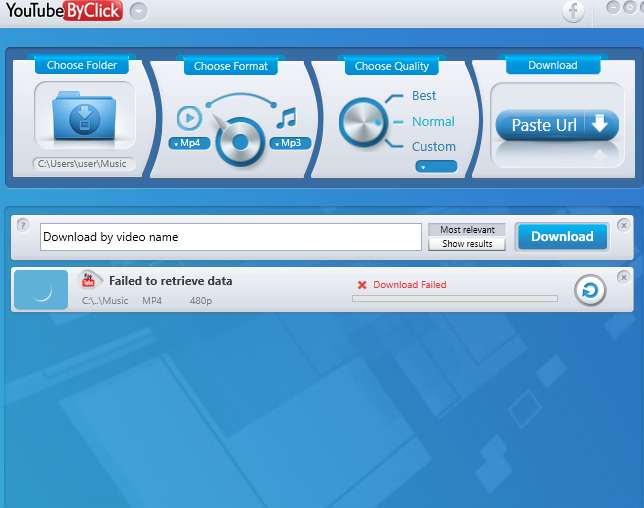Open the Mp3 format dropdown

click(x=290, y=143)
